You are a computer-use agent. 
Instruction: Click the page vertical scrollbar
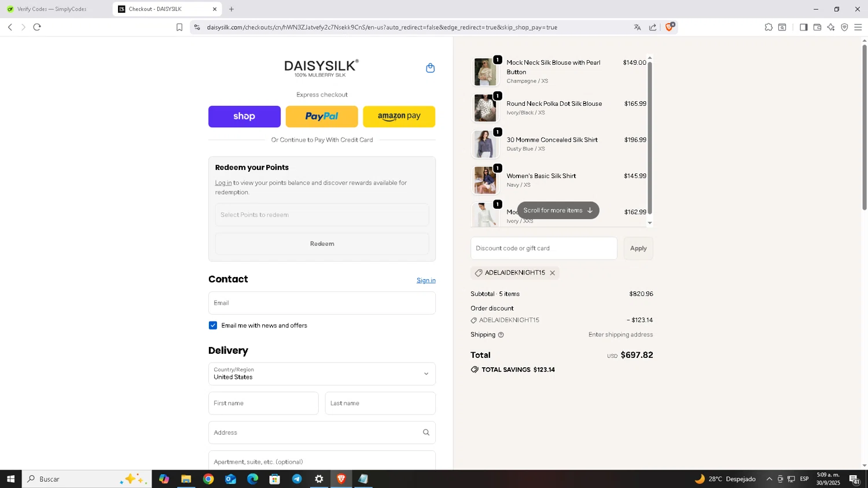point(865,127)
